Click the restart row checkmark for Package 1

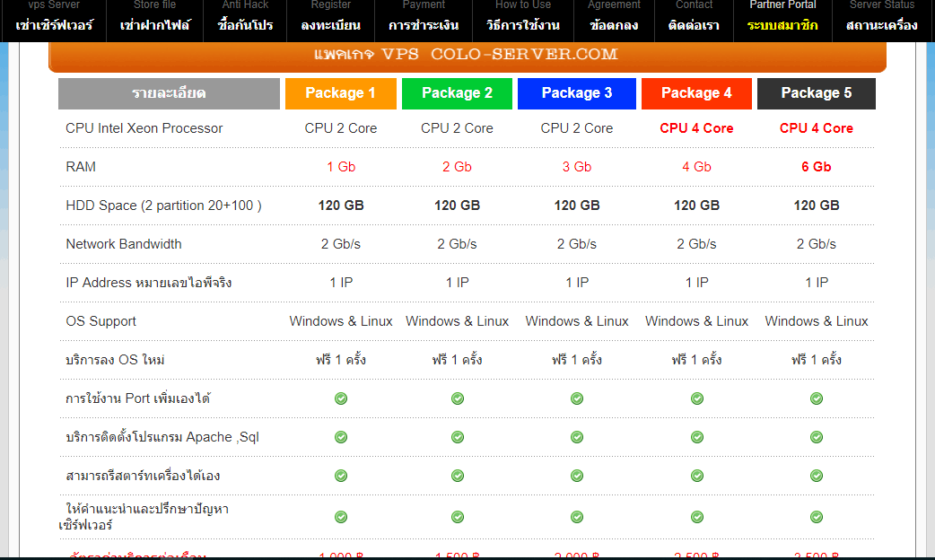(x=341, y=476)
